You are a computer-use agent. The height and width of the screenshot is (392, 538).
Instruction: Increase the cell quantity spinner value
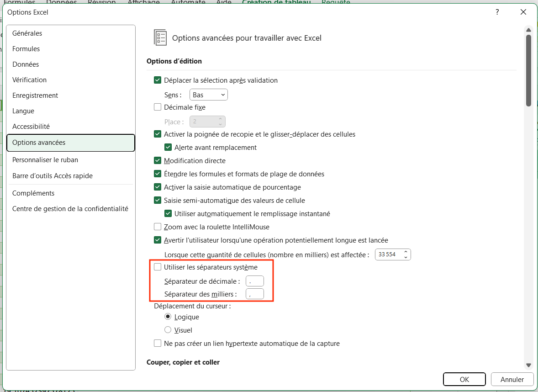(x=406, y=252)
